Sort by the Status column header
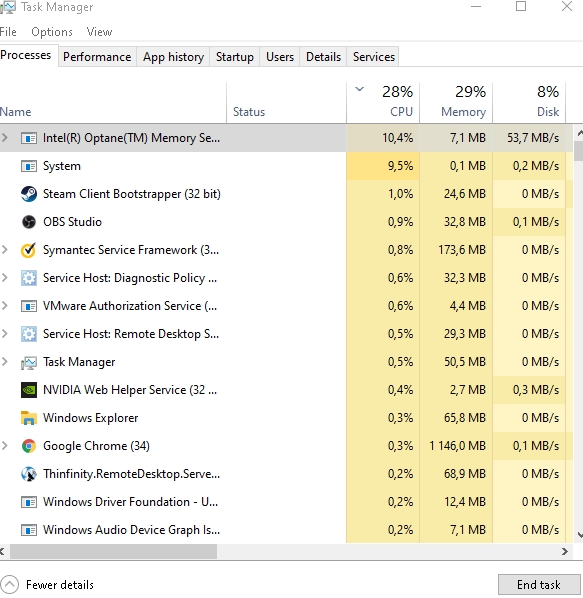 tap(287, 102)
